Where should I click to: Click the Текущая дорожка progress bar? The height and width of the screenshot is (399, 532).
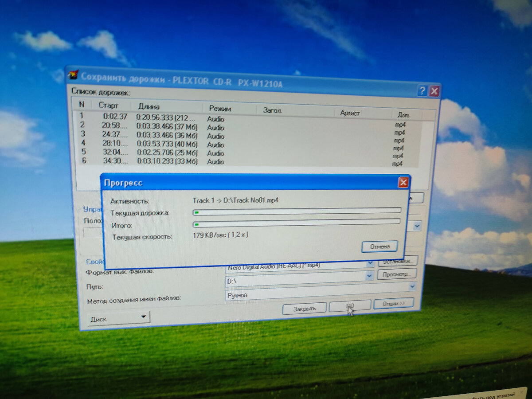tap(297, 211)
